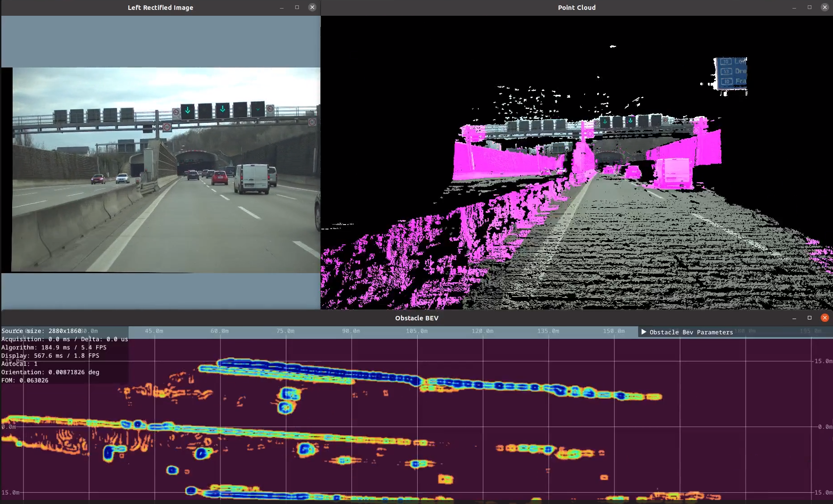Screen dimensions: 833x504
Task: Close the Obstacle BEV window
Action: coord(825,318)
